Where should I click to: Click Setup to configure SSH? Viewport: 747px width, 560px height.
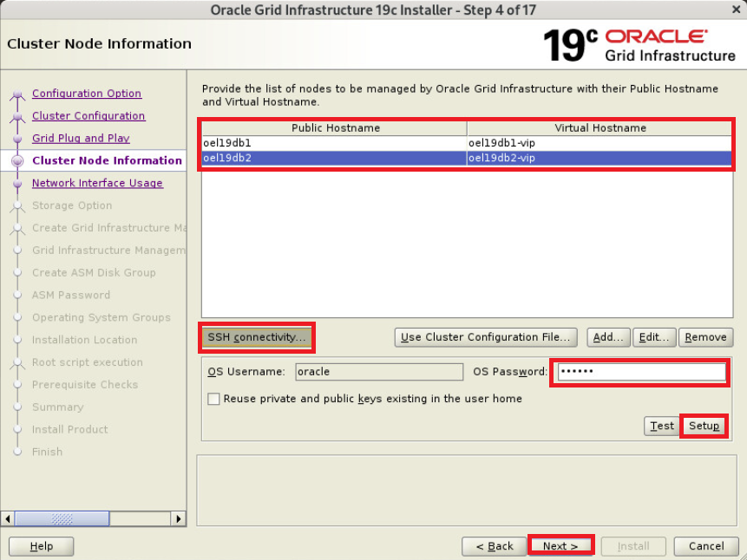coord(704,426)
